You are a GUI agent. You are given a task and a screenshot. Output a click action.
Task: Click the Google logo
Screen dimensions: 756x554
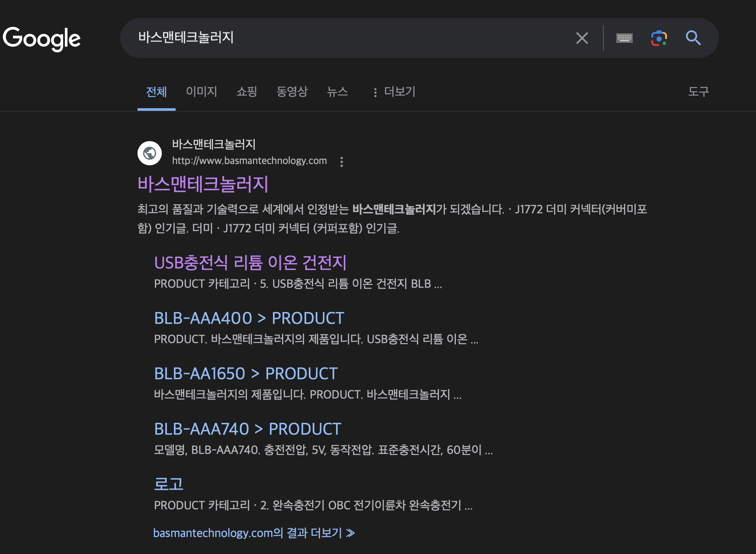coord(42,39)
